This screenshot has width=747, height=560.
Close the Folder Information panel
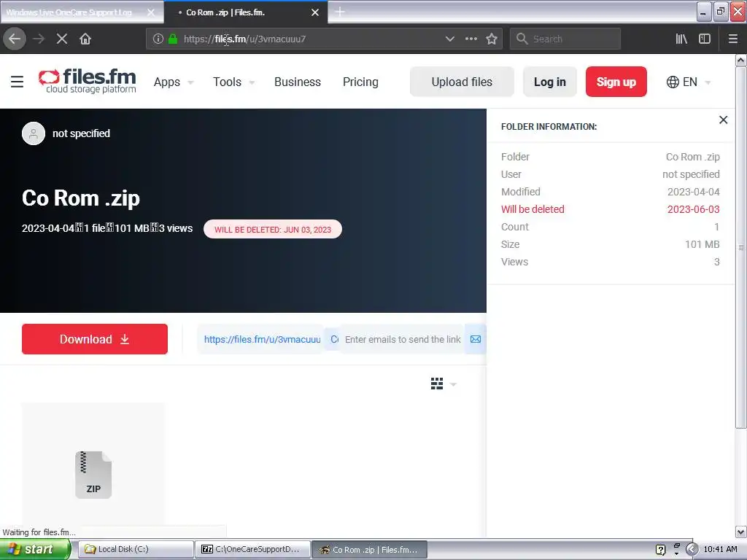coord(723,120)
